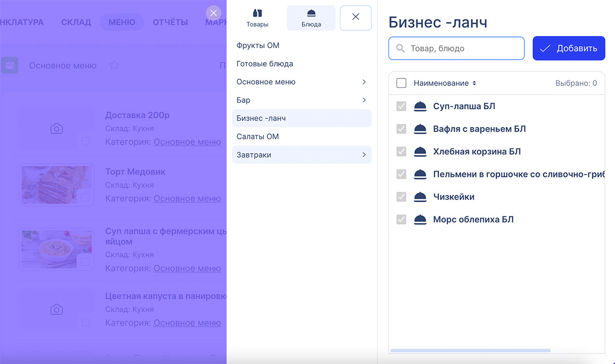Screen dimensions: 615x364
Task: Click the dish icon next to Чизкейки
Action: (x=420, y=197)
